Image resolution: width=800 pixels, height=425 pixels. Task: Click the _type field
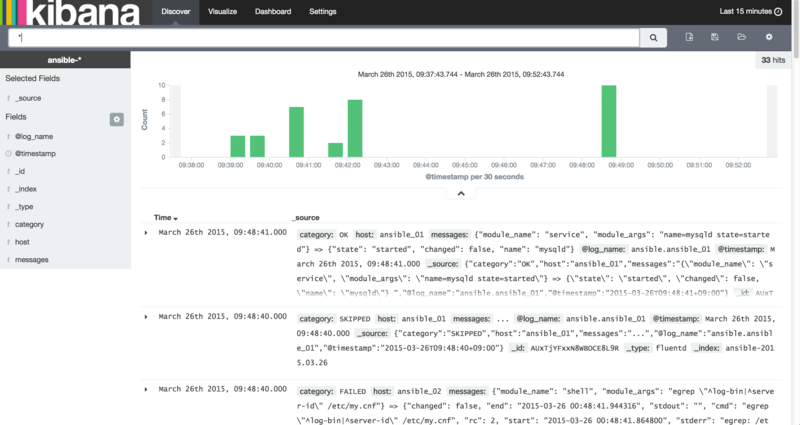pyautogui.click(x=24, y=207)
